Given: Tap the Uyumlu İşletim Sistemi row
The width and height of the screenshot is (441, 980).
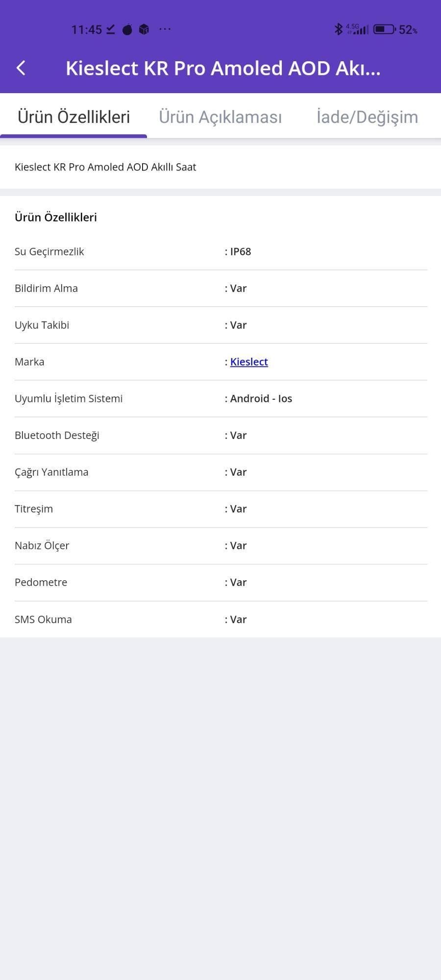Looking at the screenshot, I should pos(220,398).
